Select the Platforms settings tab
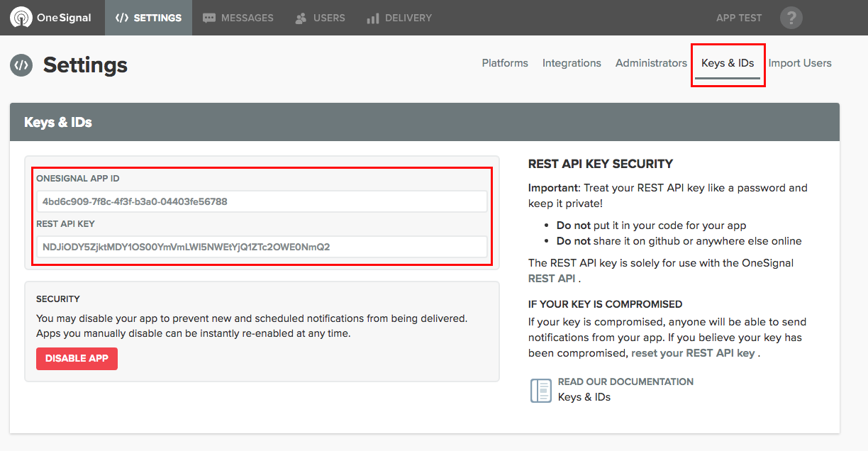 pyautogui.click(x=505, y=63)
